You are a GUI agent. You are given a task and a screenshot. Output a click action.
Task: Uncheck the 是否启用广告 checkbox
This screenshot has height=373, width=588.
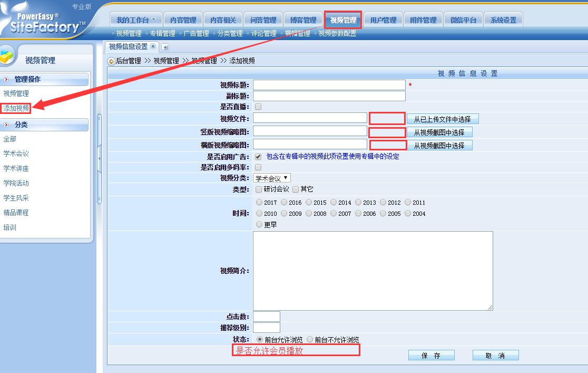pos(258,157)
